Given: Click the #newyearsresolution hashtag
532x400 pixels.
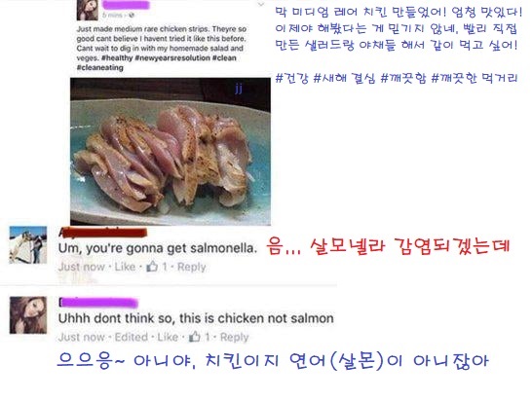Looking at the screenshot, I should (172, 58).
